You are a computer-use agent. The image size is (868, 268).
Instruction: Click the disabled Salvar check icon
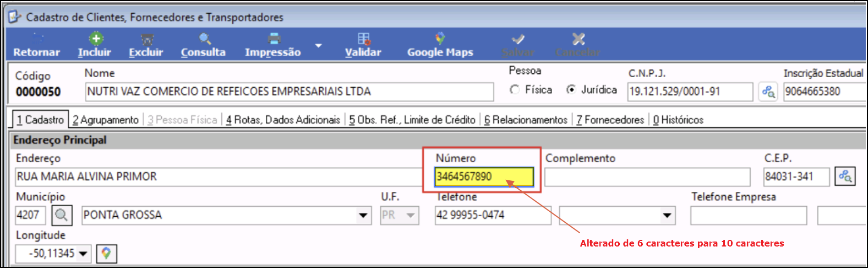click(518, 39)
